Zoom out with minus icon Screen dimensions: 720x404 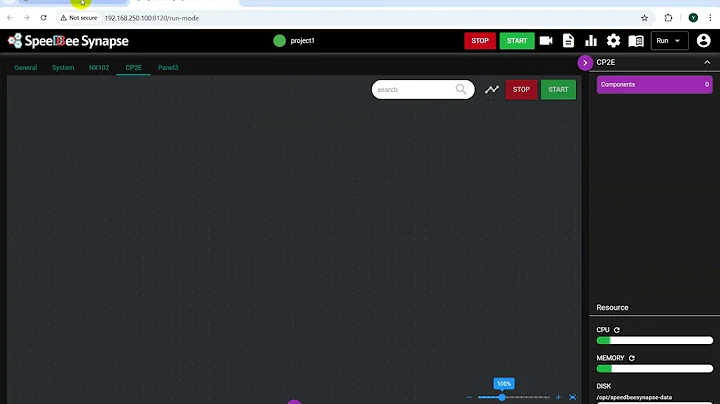[x=469, y=397]
